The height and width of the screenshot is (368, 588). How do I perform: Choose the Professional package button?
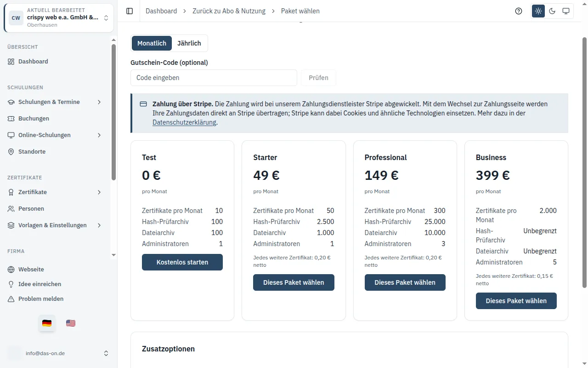pyautogui.click(x=405, y=282)
